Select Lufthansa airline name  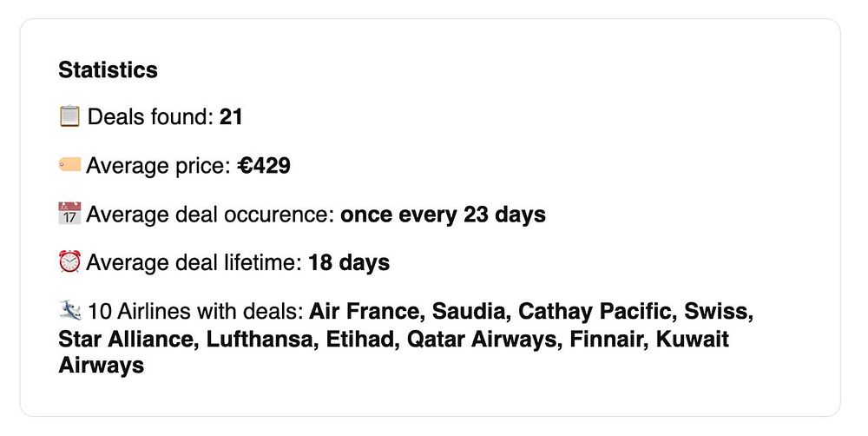(260, 339)
